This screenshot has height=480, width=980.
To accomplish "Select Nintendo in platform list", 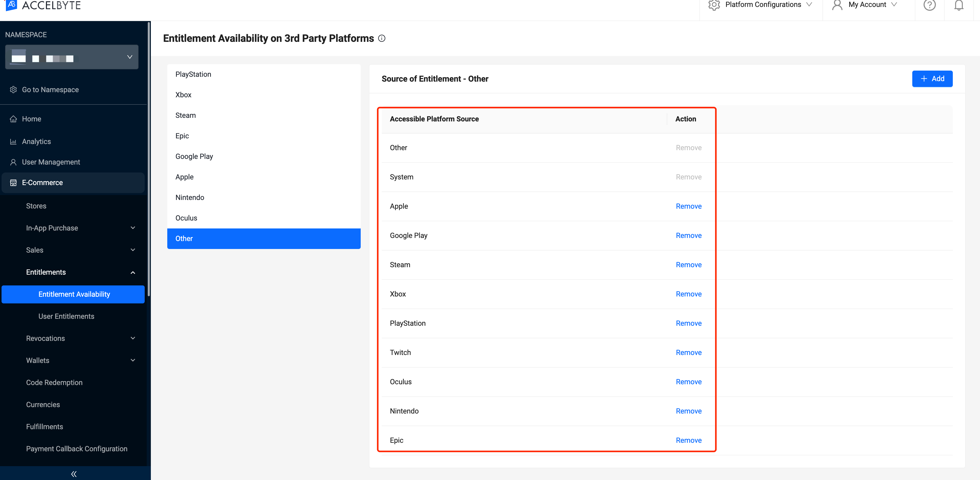I will 264,198.
